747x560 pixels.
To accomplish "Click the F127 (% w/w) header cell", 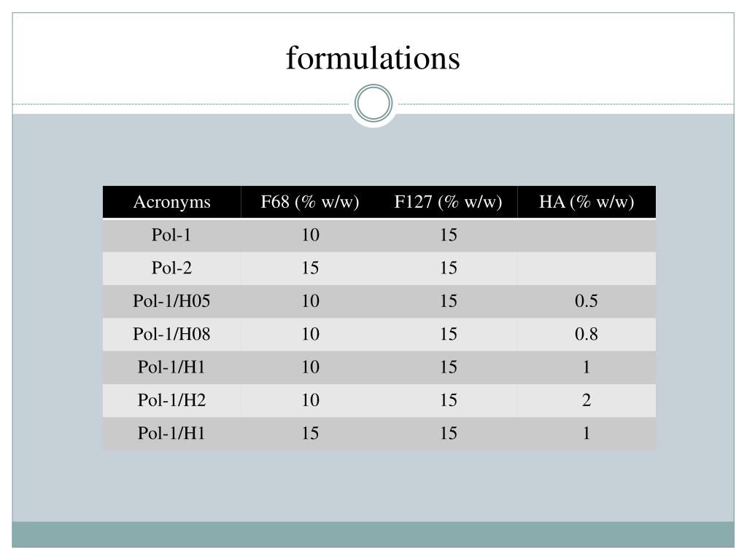I will point(449,202).
